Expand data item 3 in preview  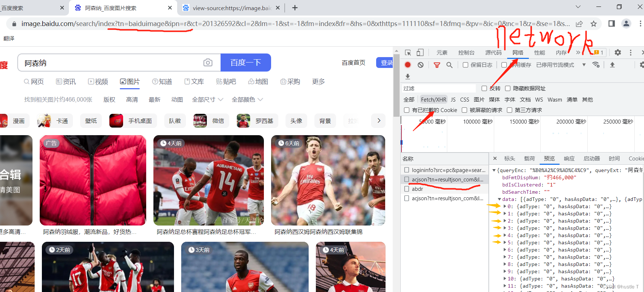tap(505, 228)
